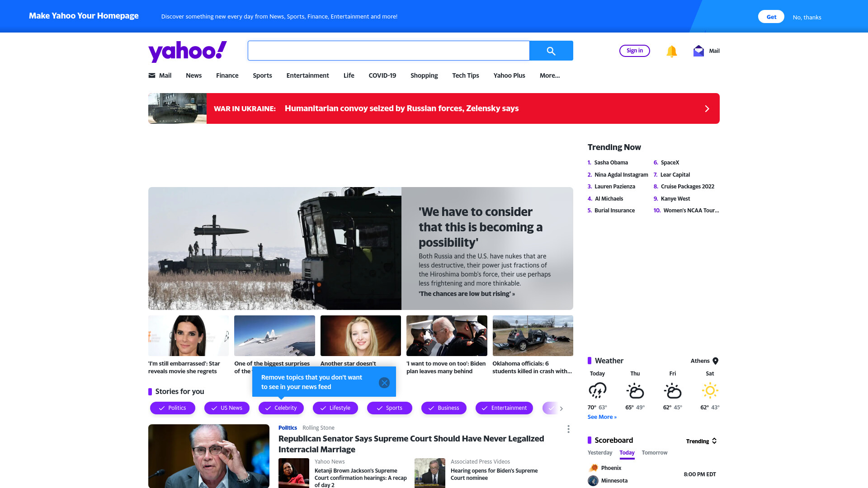
Task: Click trending topic Al Michaels
Action: pos(609,199)
